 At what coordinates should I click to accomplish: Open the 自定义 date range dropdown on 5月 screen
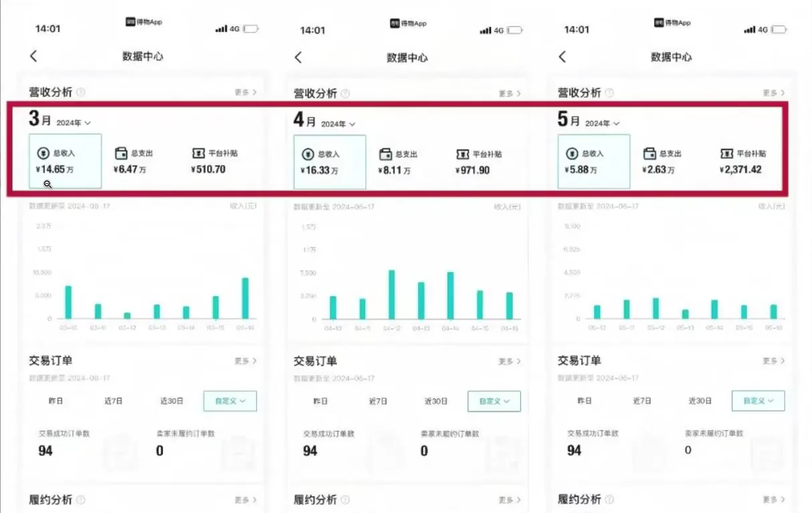coord(758,401)
